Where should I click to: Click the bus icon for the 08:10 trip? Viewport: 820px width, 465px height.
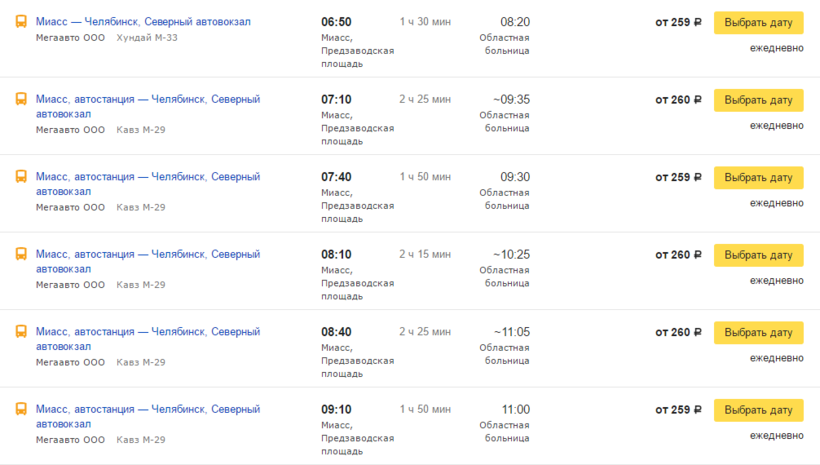pyautogui.click(x=20, y=254)
